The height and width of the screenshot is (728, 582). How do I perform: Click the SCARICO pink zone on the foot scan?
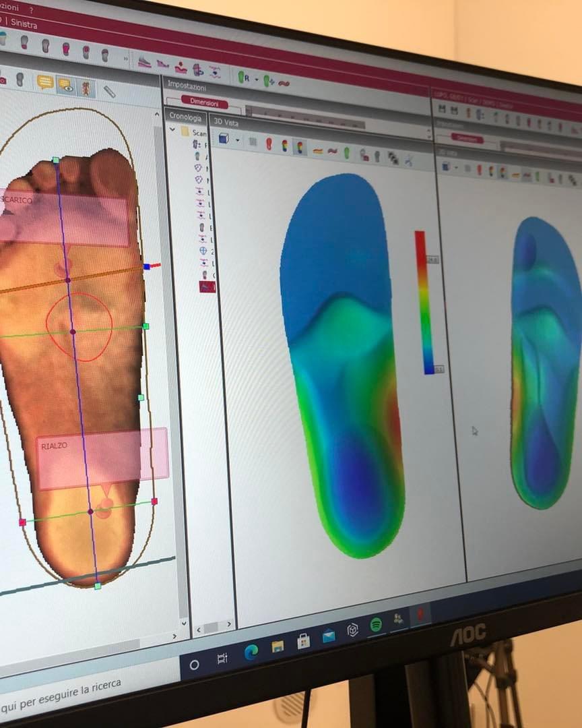(63, 218)
